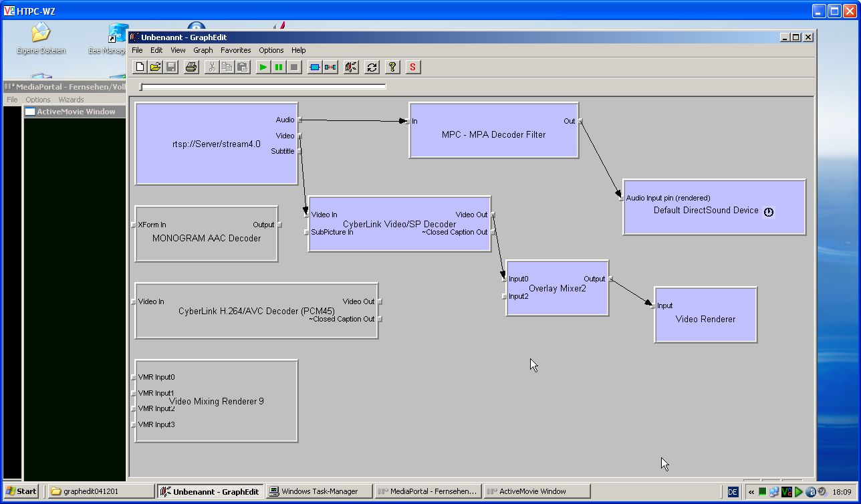Click the VMR Input3 pin label
This screenshot has height=504, width=861.
click(x=156, y=424)
